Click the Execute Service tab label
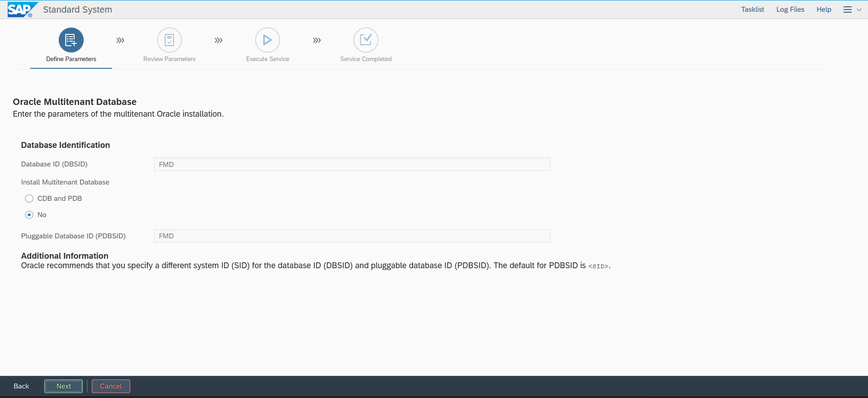Screen dimensions: 868x398 pos(268,59)
